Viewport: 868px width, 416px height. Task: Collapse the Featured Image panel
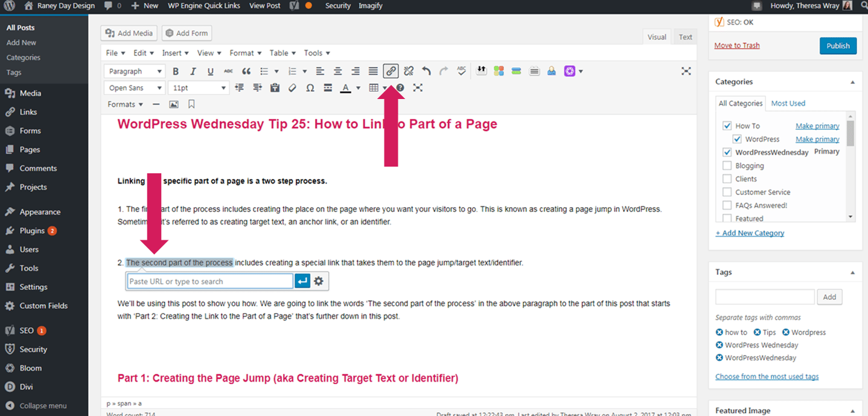[852, 411]
